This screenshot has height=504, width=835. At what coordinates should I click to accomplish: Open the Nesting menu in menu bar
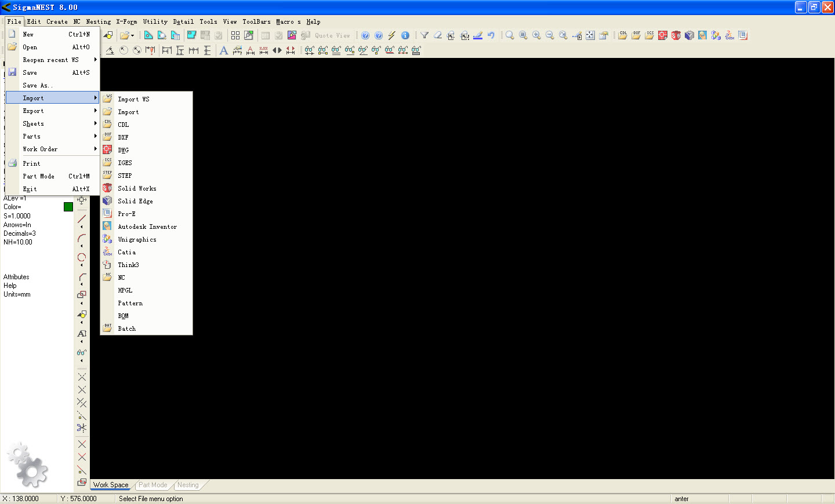(x=99, y=22)
